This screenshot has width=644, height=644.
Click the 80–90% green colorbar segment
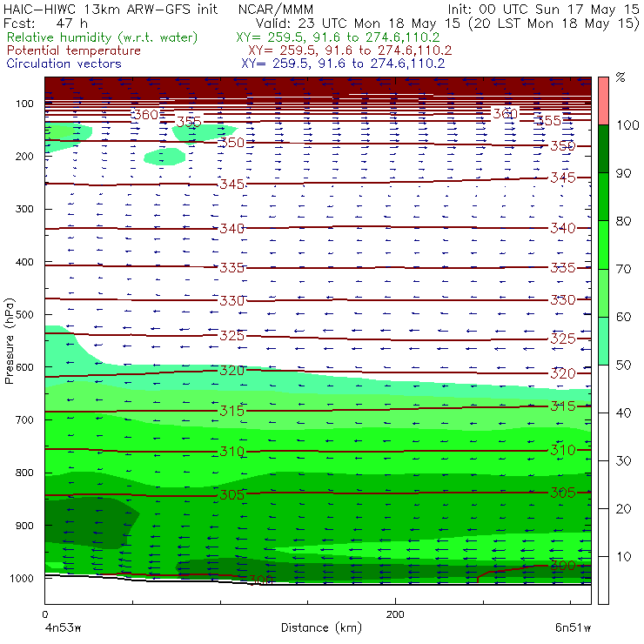603,197
